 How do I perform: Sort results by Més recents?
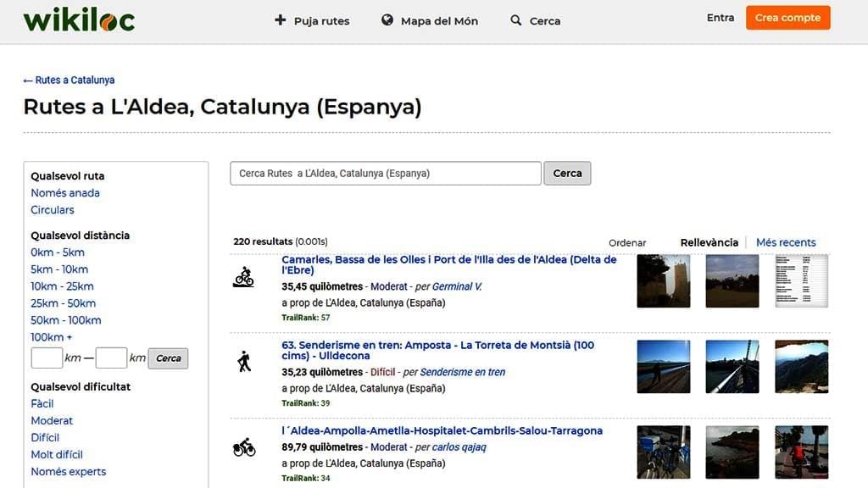tap(786, 242)
